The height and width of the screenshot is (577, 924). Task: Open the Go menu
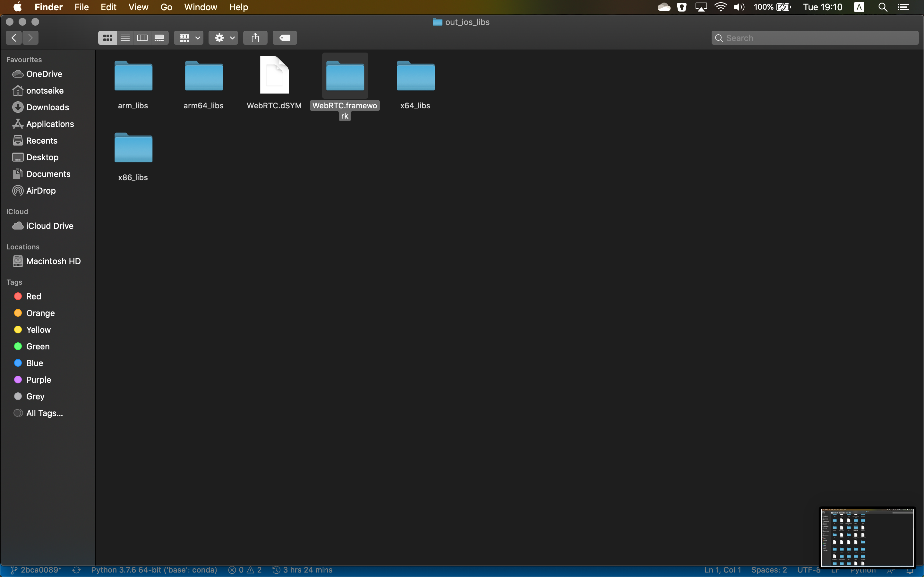coord(166,7)
